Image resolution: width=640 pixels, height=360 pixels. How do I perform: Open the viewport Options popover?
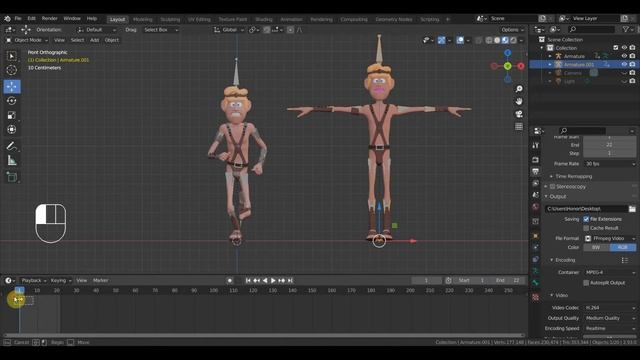(x=512, y=30)
